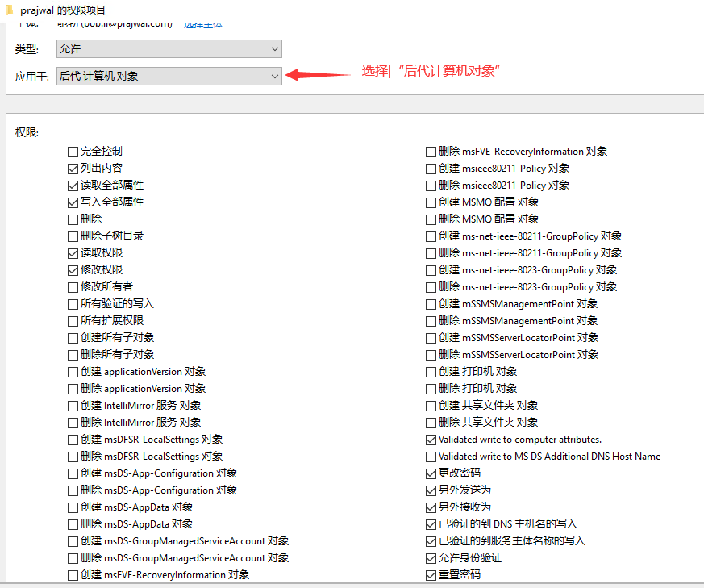Check 删除 applicationVersion 对象 checkbox
The height and width of the screenshot is (588, 704).
(73, 389)
